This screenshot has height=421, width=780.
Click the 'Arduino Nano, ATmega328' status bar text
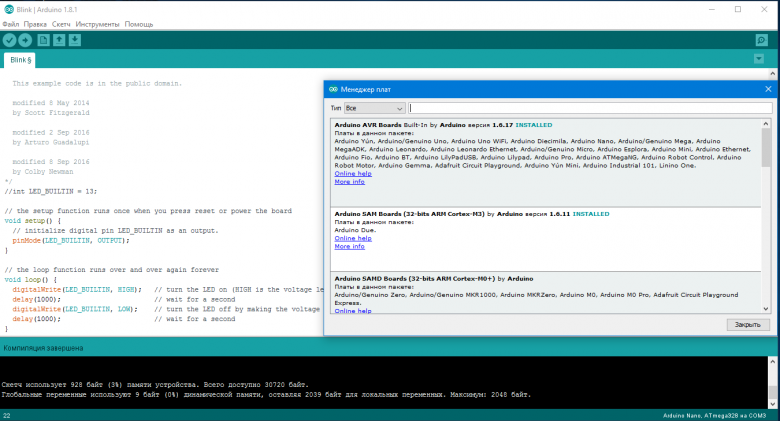[714, 415]
